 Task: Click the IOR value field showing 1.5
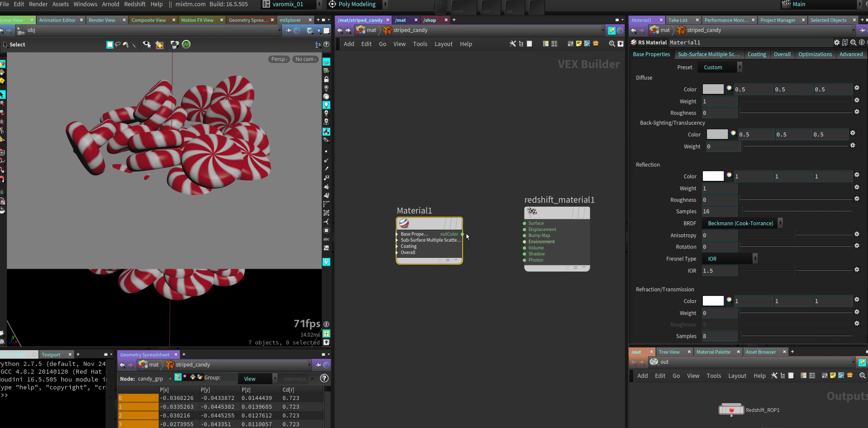click(719, 271)
